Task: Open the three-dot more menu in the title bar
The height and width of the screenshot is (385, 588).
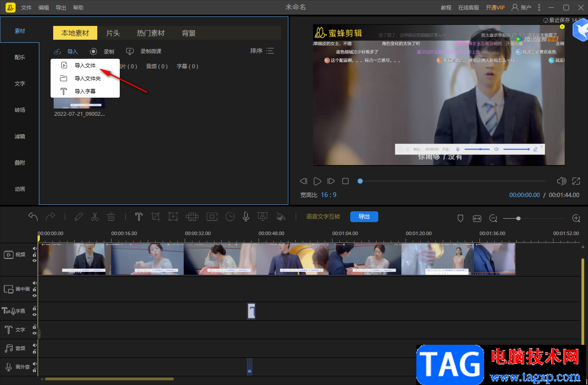Action: tap(539, 7)
